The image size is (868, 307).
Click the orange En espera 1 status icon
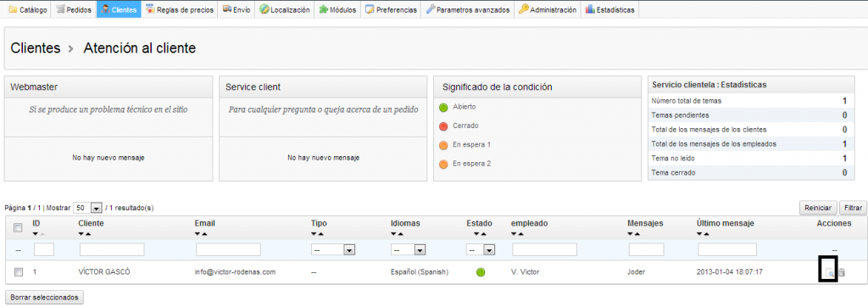pyautogui.click(x=443, y=145)
